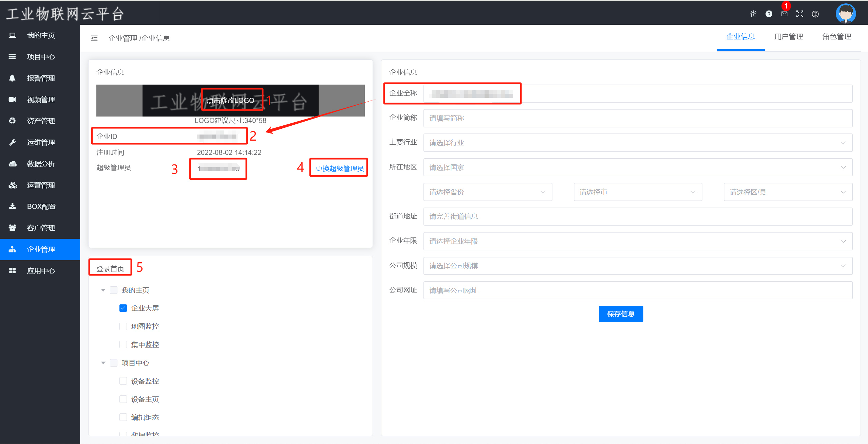Open the 请选择省份 province dropdown

tap(488, 192)
